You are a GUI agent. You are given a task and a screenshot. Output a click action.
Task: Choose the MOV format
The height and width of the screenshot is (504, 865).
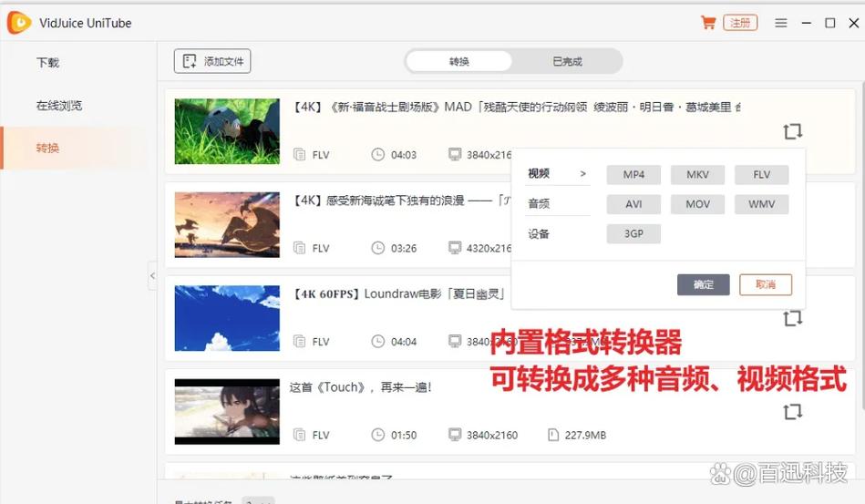pyautogui.click(x=697, y=204)
